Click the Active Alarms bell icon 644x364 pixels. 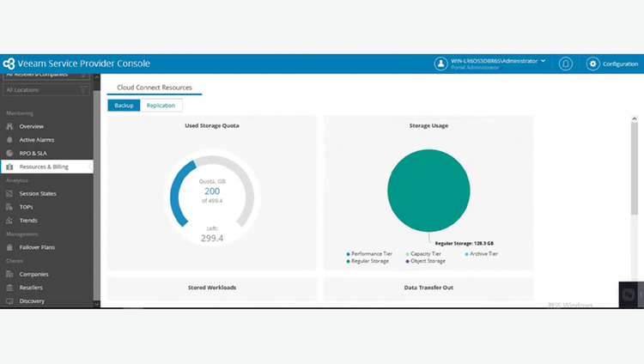pos(9,140)
